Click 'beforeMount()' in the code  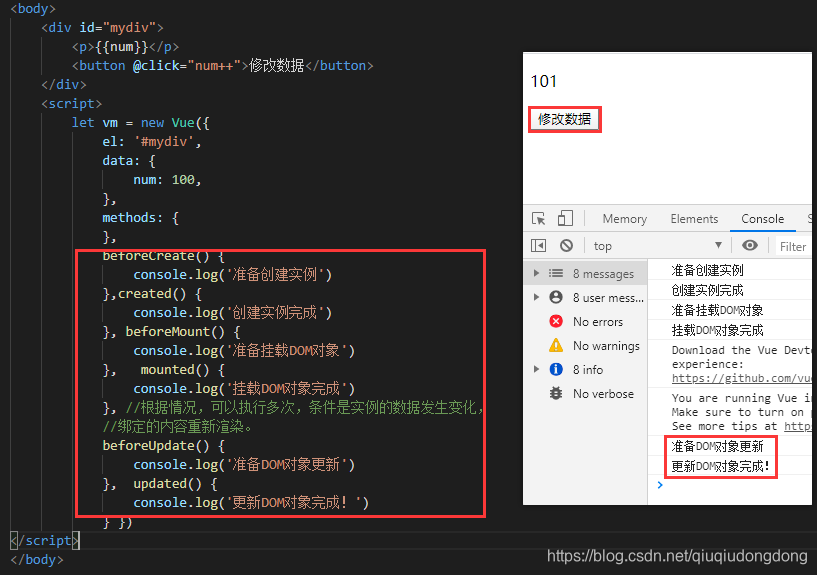(x=175, y=332)
